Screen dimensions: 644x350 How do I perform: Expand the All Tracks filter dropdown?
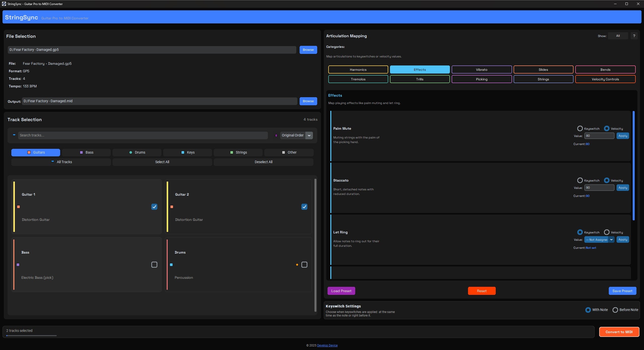point(52,162)
